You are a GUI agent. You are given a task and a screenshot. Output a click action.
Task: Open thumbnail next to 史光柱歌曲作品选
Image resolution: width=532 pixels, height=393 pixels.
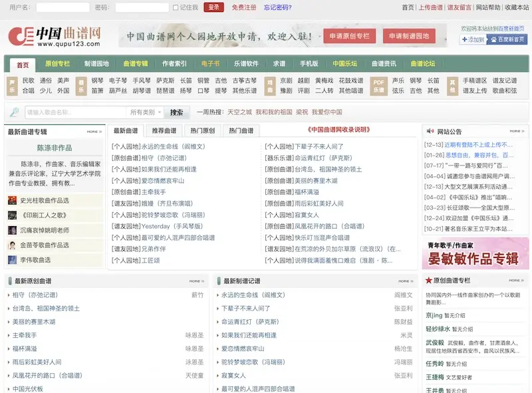[x=12, y=200]
